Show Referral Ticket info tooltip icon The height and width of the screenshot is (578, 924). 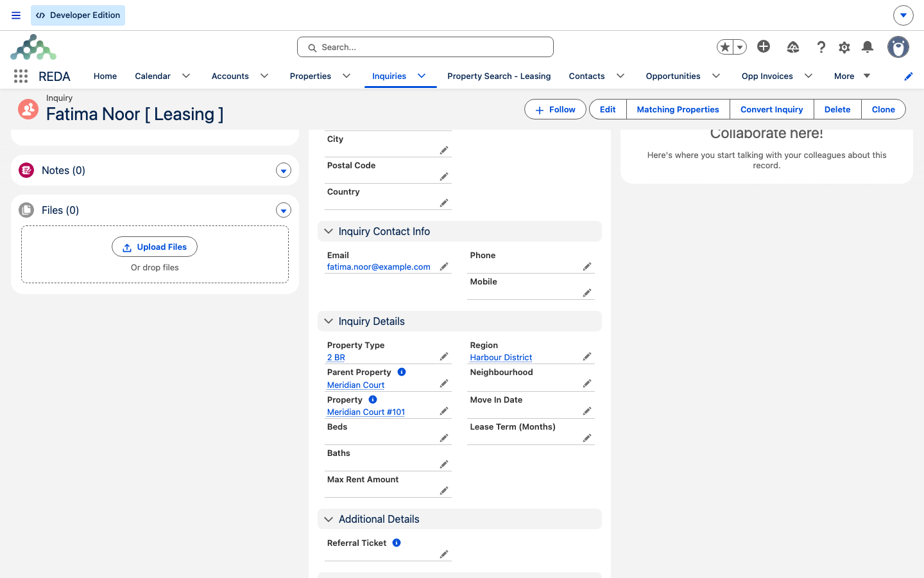pyautogui.click(x=397, y=543)
